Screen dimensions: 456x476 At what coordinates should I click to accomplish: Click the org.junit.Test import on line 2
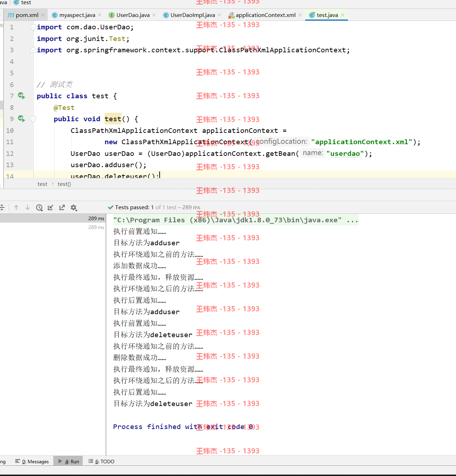click(x=83, y=39)
